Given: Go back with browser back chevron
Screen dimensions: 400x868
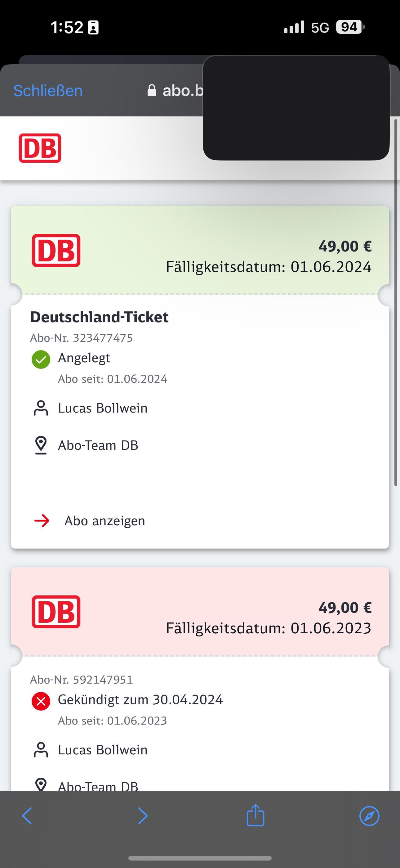Looking at the screenshot, I should click(x=27, y=816).
